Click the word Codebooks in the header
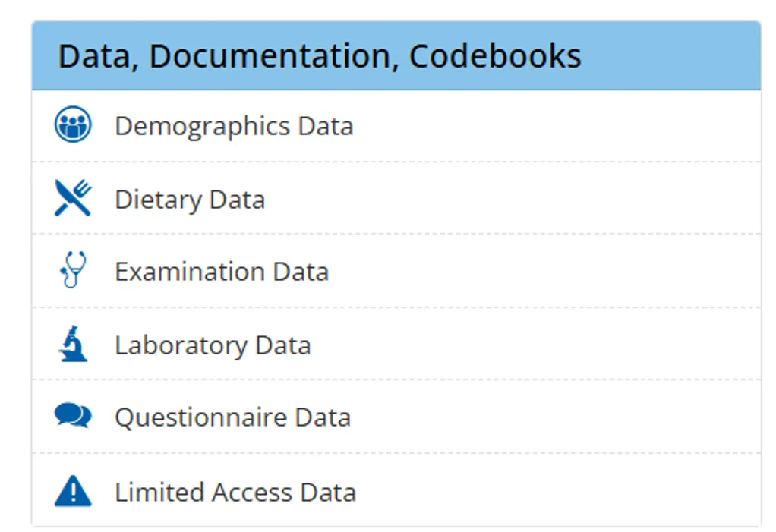Image resolution: width=776 pixels, height=532 pixels. [495, 56]
